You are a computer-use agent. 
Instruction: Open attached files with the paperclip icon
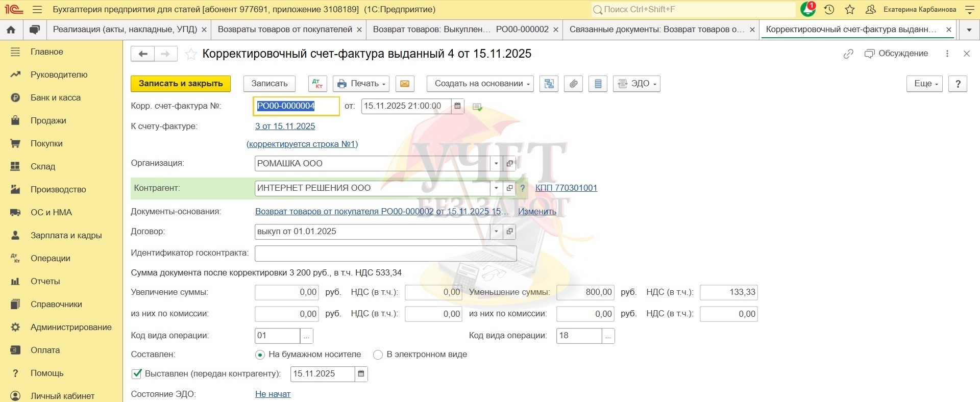coord(574,84)
